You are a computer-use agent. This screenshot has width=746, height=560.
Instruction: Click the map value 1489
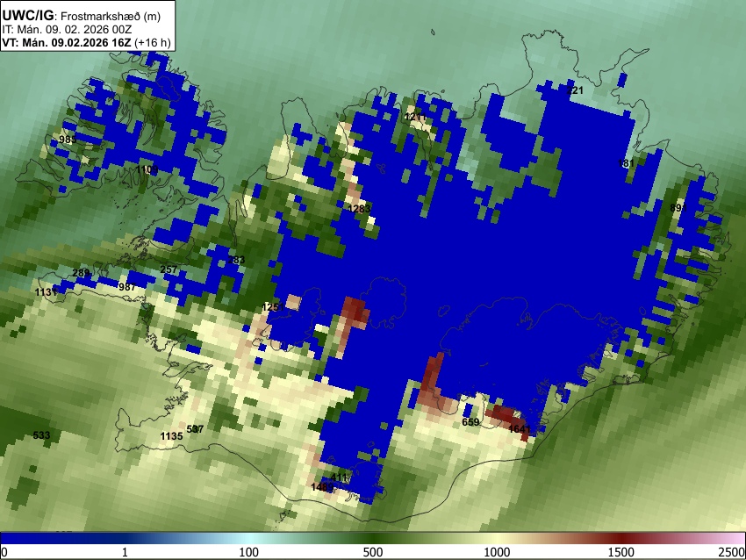tap(323, 487)
